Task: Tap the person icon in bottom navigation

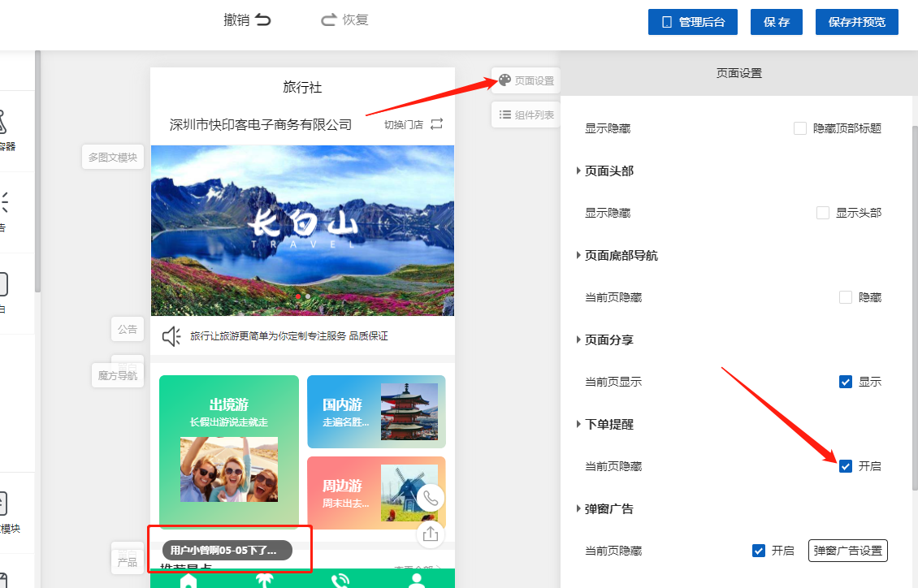Action: click(417, 580)
